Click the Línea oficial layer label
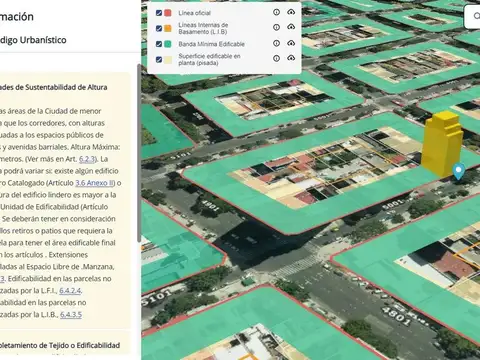This screenshot has width=480, height=360. click(194, 13)
